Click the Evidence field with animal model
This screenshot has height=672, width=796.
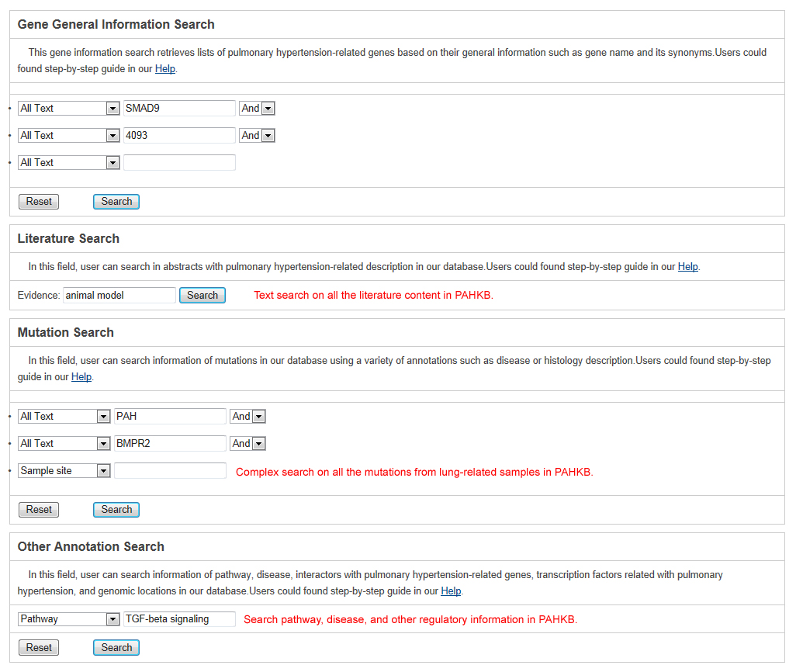119,296
